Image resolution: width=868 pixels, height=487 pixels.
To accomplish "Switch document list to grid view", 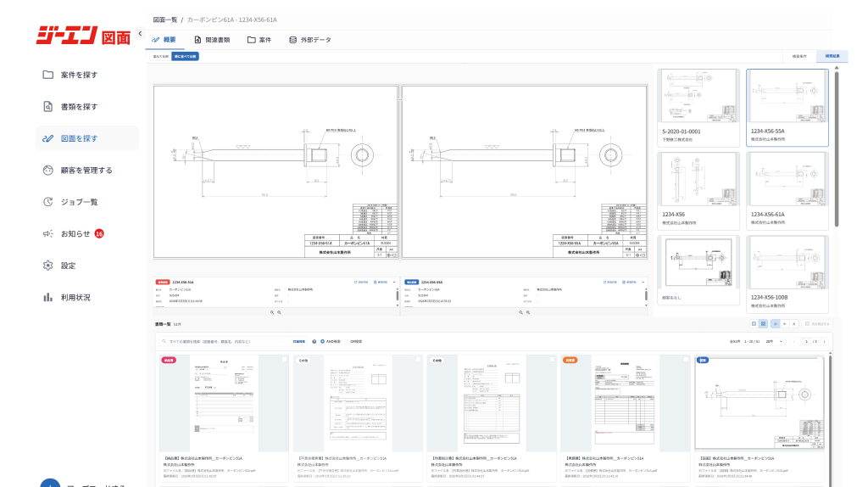I will click(764, 324).
